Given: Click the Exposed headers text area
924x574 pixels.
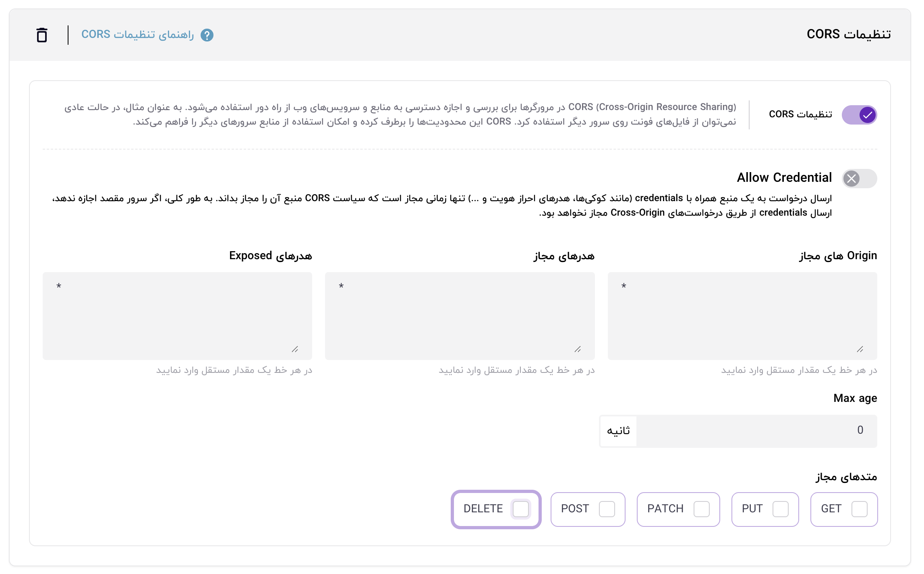Looking at the screenshot, I should pyautogui.click(x=177, y=316).
